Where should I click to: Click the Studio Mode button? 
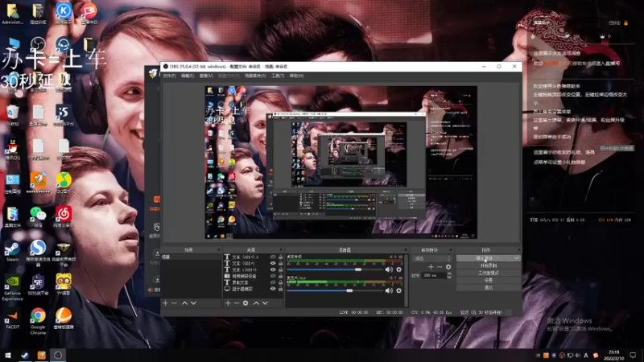coord(489,273)
